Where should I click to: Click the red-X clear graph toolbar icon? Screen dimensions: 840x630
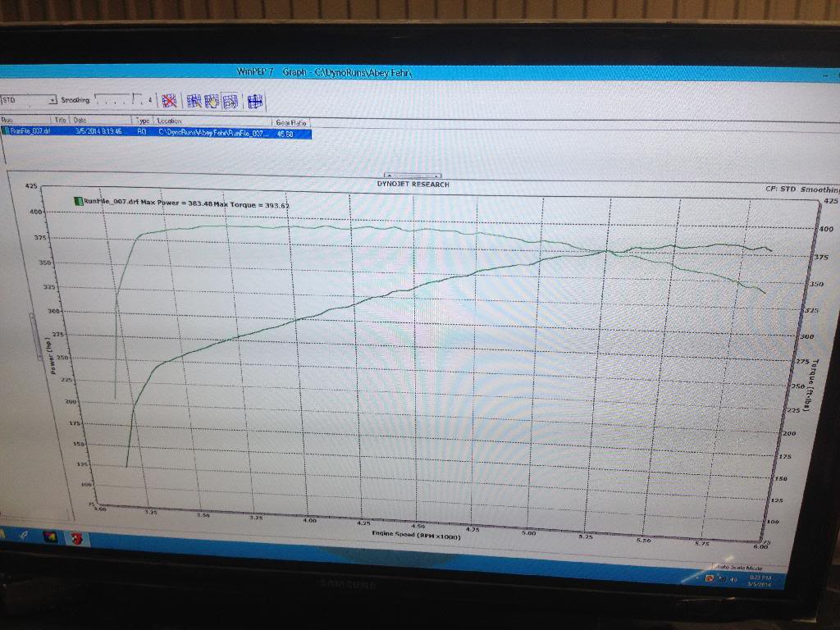(x=169, y=100)
